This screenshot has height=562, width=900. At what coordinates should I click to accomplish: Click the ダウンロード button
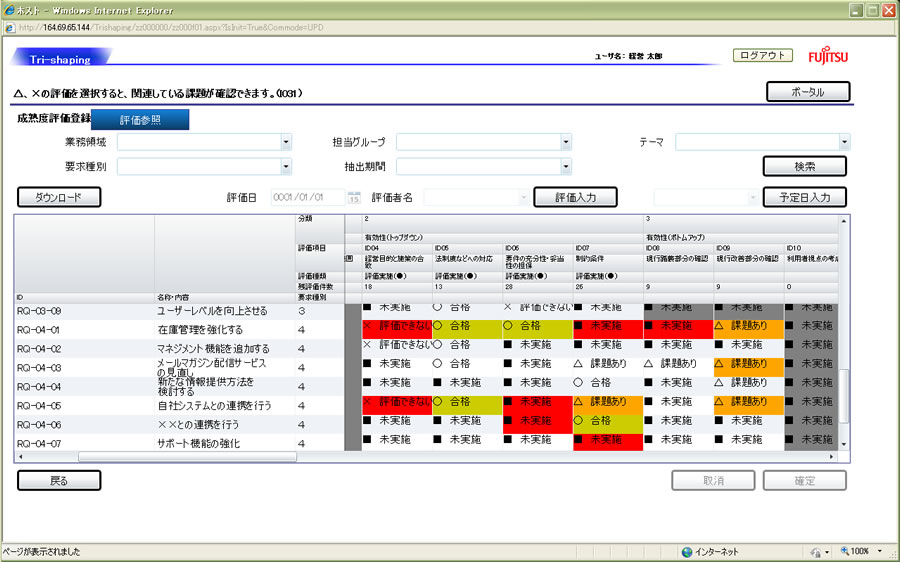[59, 197]
